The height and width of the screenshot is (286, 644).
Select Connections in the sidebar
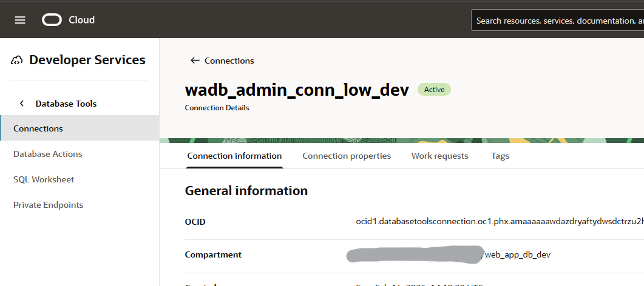(80, 128)
